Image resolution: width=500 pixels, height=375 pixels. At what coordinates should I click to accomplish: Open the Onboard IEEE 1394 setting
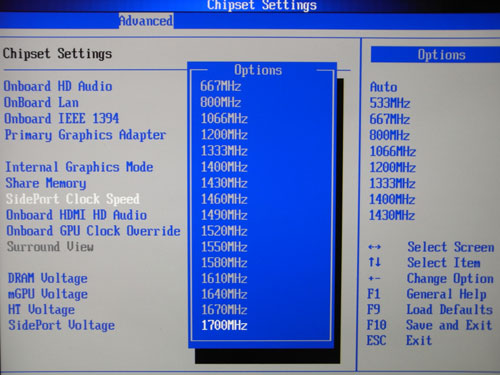coord(61,118)
